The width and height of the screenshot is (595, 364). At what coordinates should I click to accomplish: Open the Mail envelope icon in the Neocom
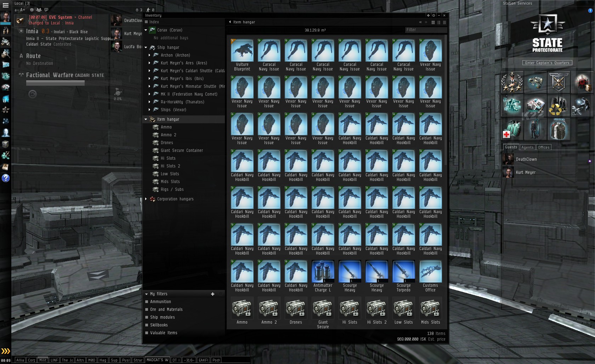[x=6, y=64]
